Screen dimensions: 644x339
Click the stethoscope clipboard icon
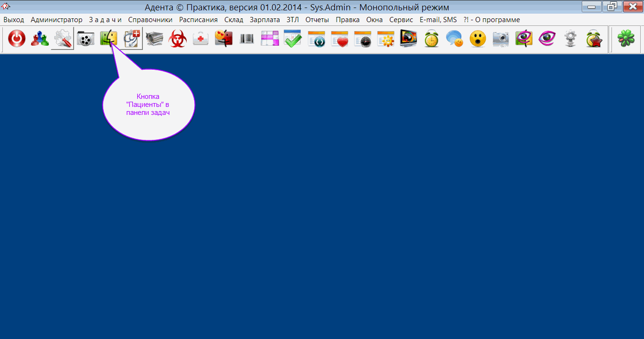(x=132, y=39)
